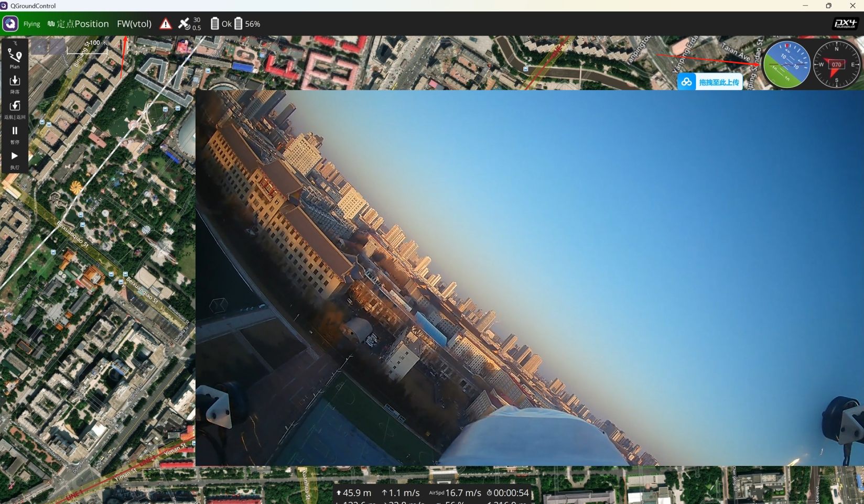Click the PX4 autopilot logo
Image resolution: width=864 pixels, height=504 pixels.
(845, 24)
